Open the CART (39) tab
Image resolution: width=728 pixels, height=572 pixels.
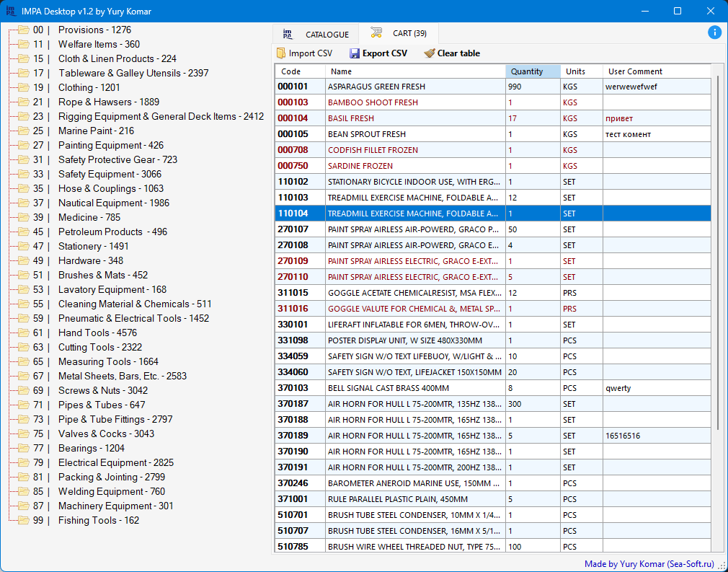[409, 34]
